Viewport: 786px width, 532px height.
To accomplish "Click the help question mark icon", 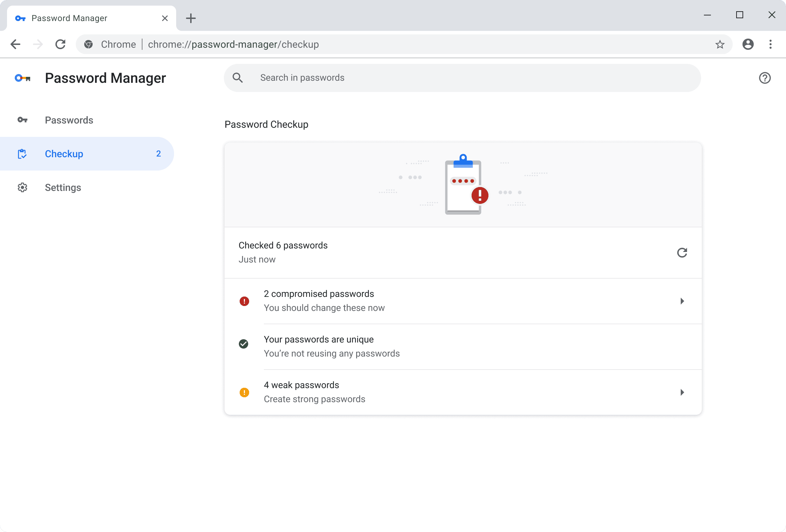I will click(765, 78).
